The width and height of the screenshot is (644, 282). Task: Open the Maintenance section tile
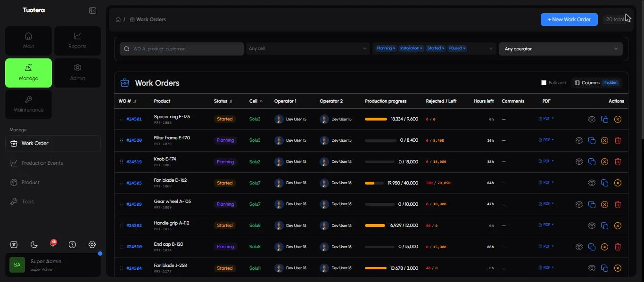[28, 104]
